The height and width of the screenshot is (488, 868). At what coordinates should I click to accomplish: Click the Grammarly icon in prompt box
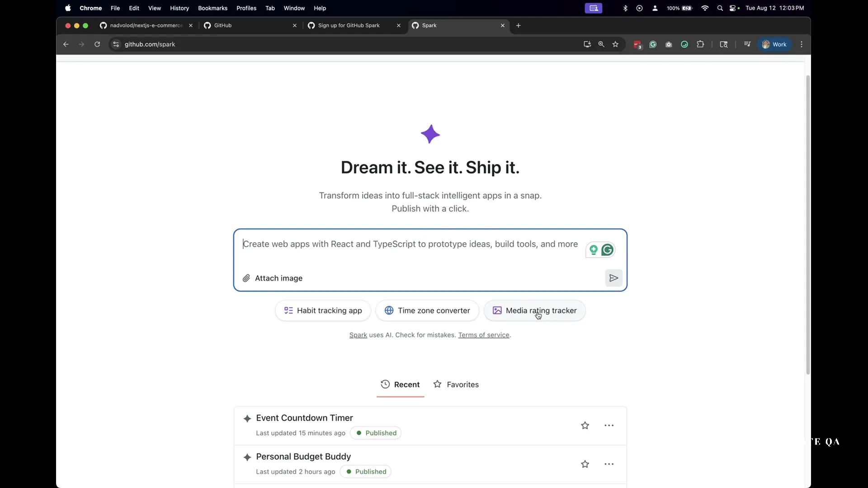click(607, 250)
